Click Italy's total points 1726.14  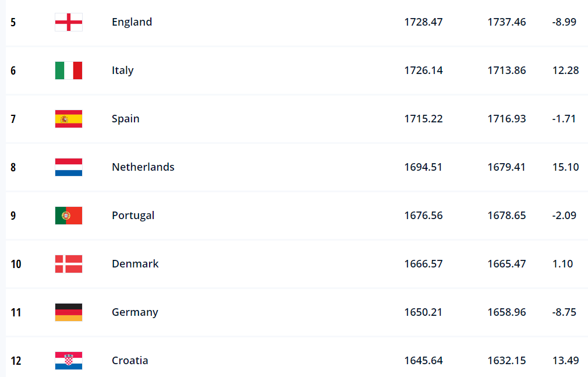click(x=423, y=71)
